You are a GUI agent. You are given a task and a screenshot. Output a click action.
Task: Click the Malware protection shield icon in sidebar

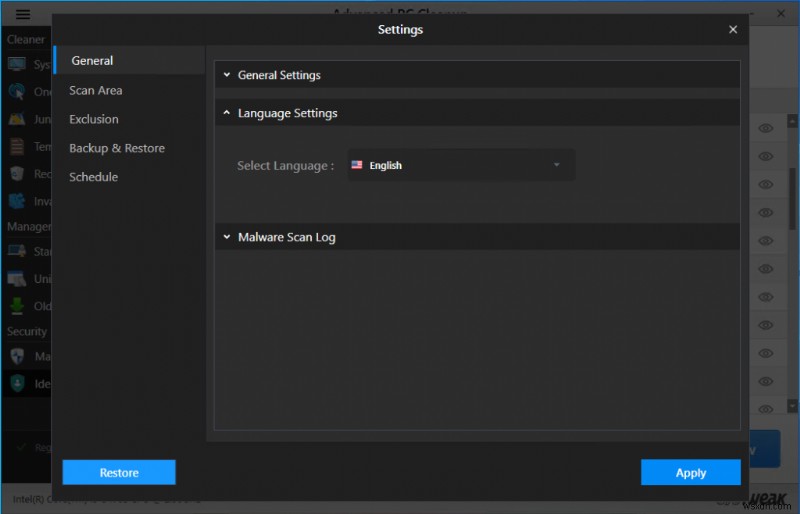click(17, 356)
